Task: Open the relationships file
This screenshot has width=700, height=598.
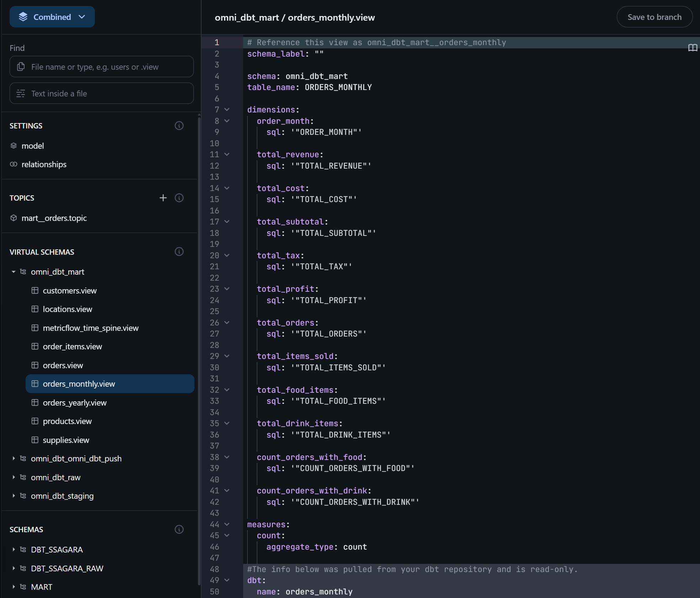Action: (44, 164)
